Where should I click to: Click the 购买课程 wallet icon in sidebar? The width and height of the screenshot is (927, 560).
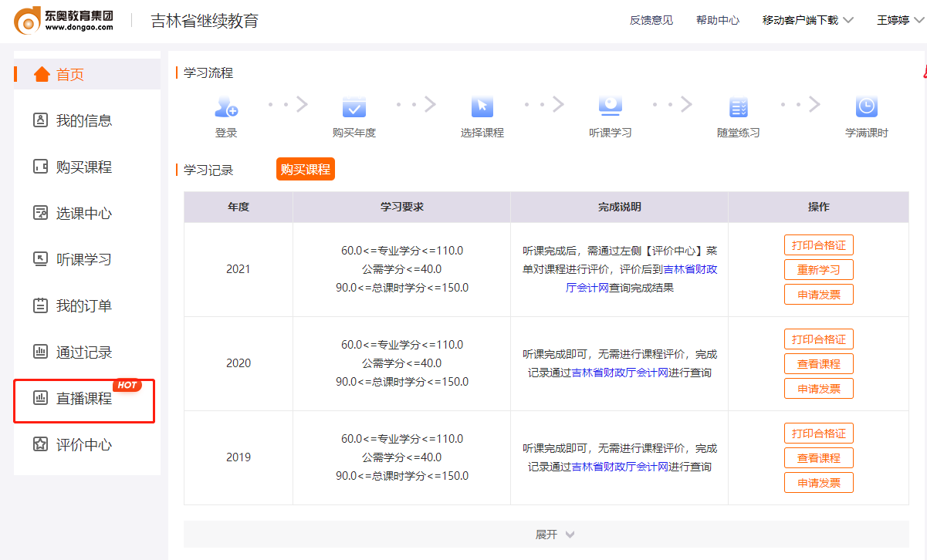click(40, 167)
